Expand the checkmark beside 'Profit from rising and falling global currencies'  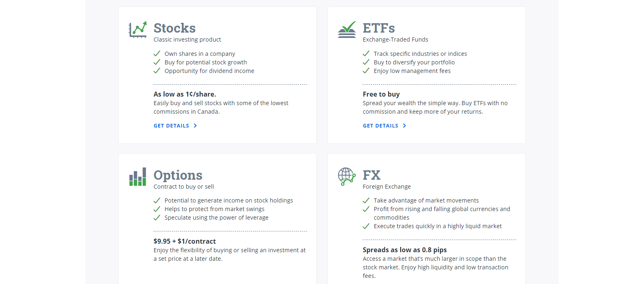coord(366,209)
